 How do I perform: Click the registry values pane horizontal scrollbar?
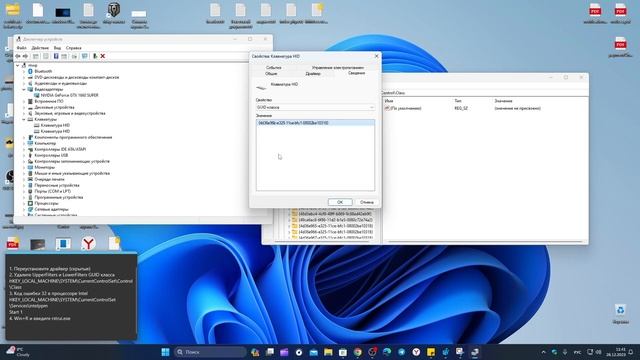485,242
